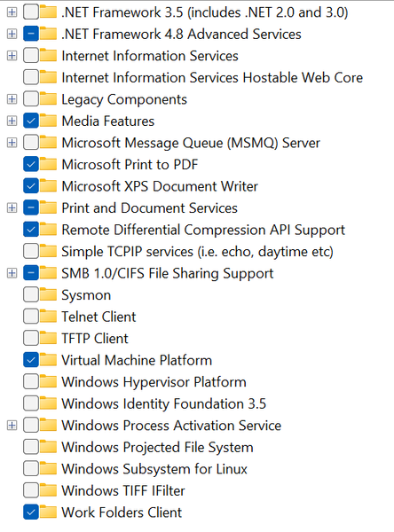Click the Microsoft Print to PDF folder icon
This screenshot has width=394, height=532.
click(48, 165)
